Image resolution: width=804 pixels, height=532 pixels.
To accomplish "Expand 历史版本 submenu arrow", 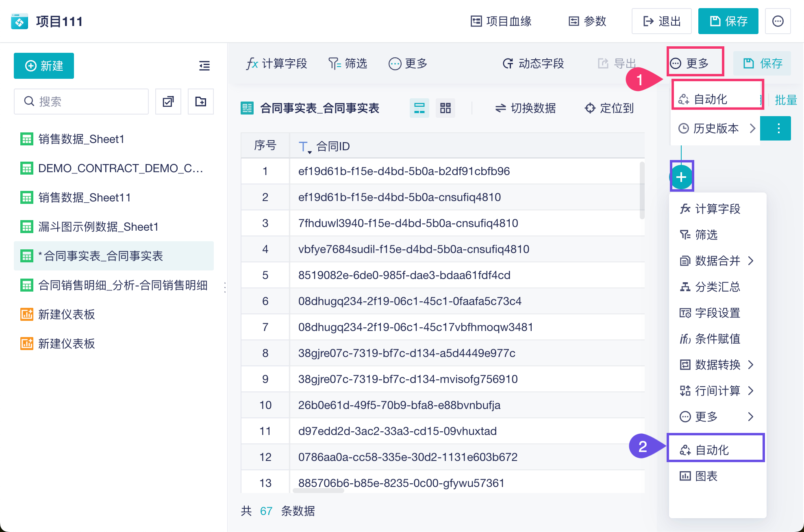I will (752, 129).
